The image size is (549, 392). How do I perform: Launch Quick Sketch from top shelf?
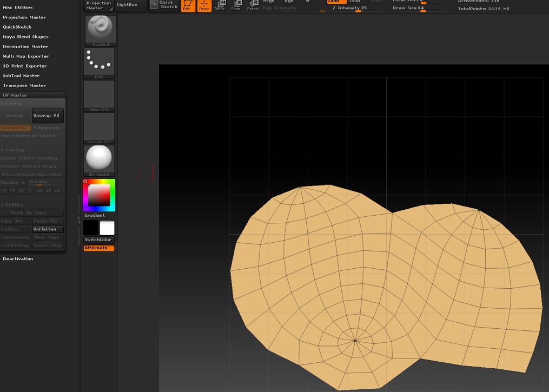pyautogui.click(x=164, y=5)
